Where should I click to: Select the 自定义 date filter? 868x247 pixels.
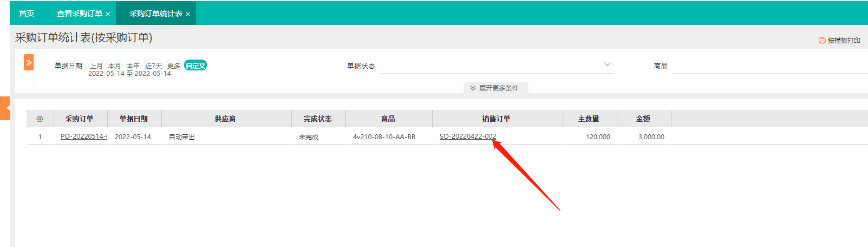coord(195,66)
